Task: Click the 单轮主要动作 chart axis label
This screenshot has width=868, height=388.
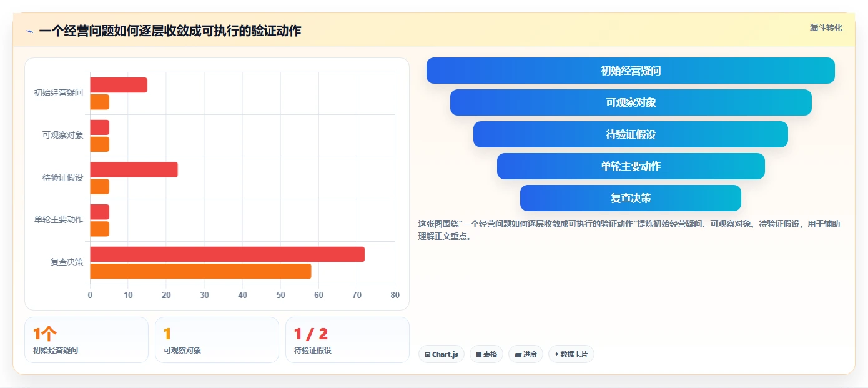Action: click(59, 219)
